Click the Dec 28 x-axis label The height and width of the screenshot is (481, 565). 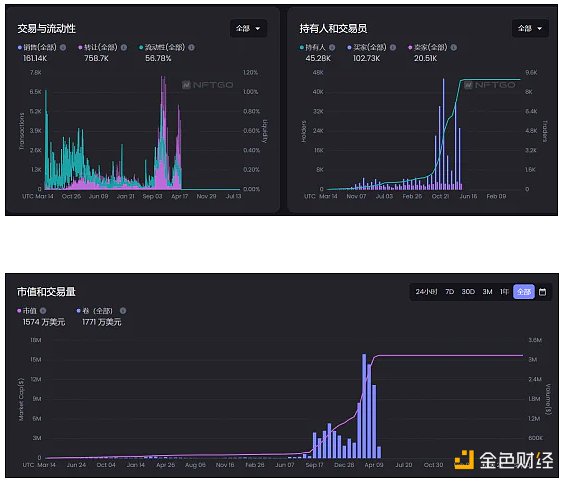tap(344, 465)
